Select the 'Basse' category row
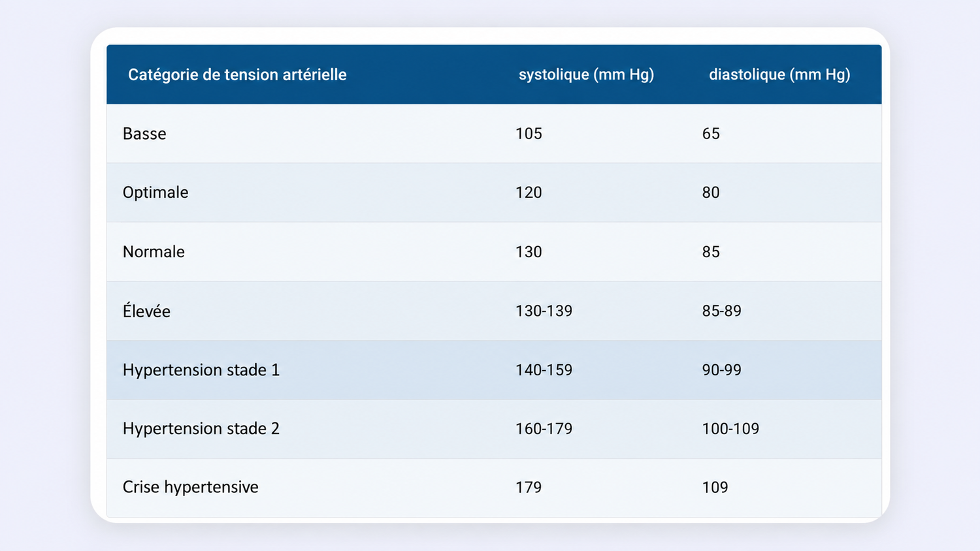 pos(494,134)
